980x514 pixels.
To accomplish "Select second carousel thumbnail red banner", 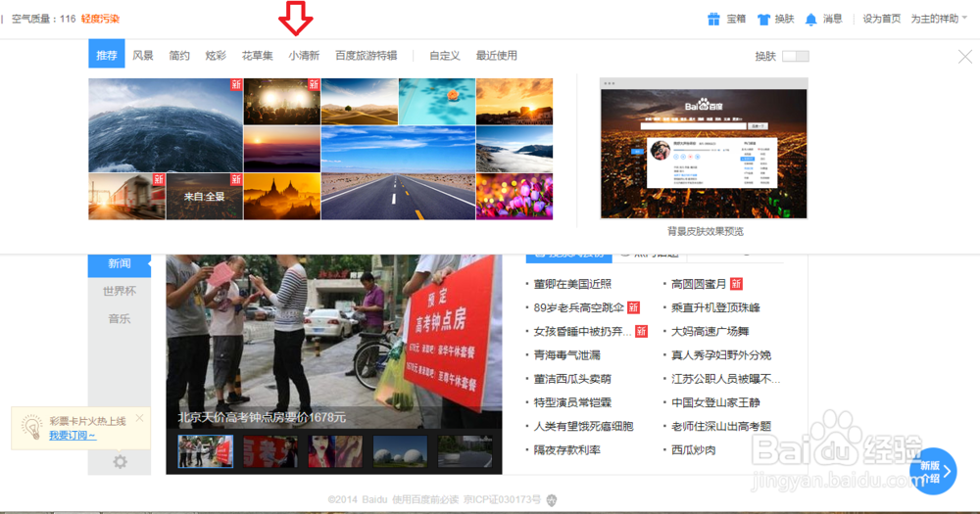I will [270, 451].
